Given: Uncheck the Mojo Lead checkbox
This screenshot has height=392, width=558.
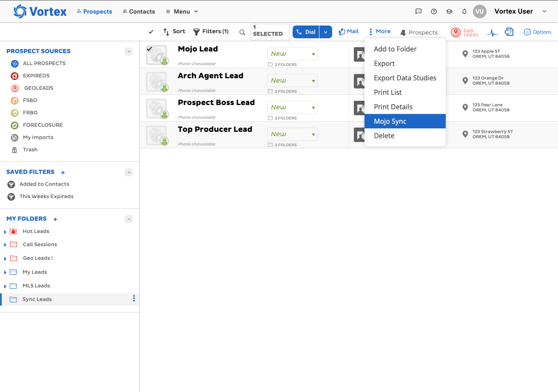Looking at the screenshot, I should pos(150,49).
